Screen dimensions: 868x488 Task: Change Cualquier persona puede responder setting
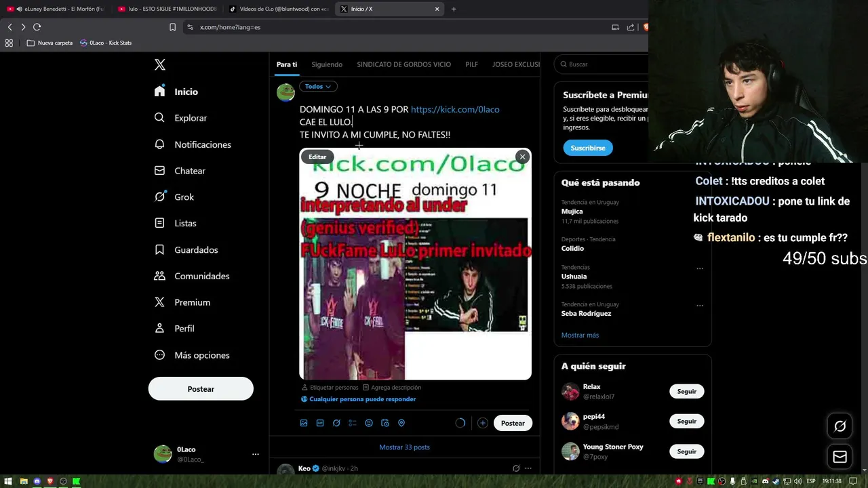358,399
